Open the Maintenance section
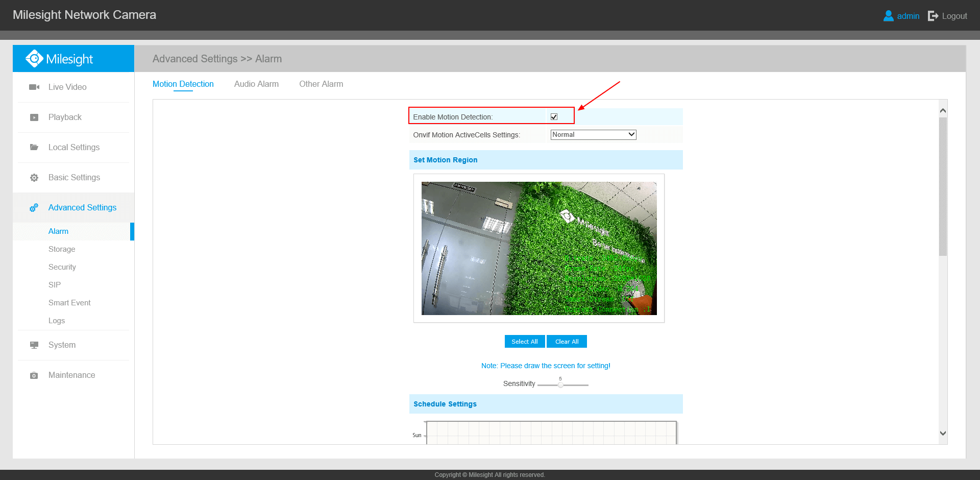980x480 pixels. (x=71, y=375)
